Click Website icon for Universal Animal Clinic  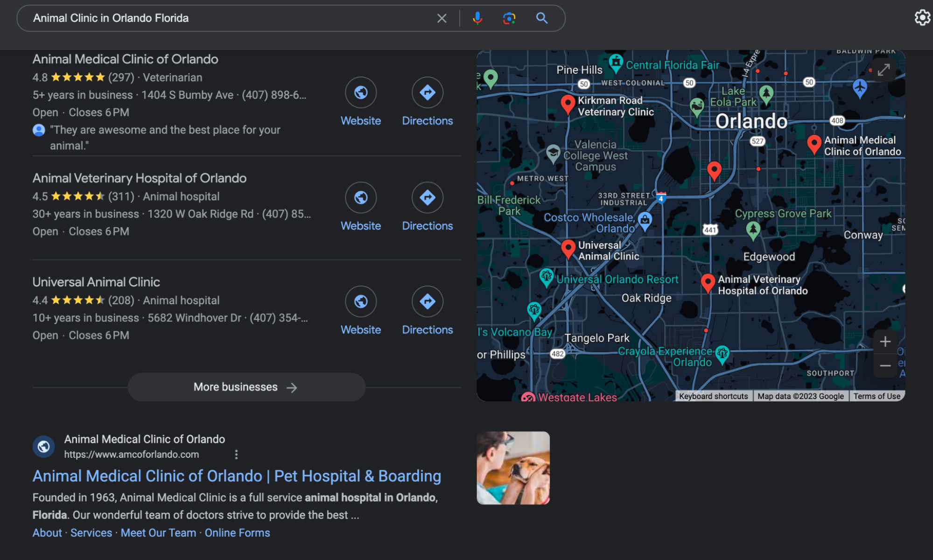point(360,301)
